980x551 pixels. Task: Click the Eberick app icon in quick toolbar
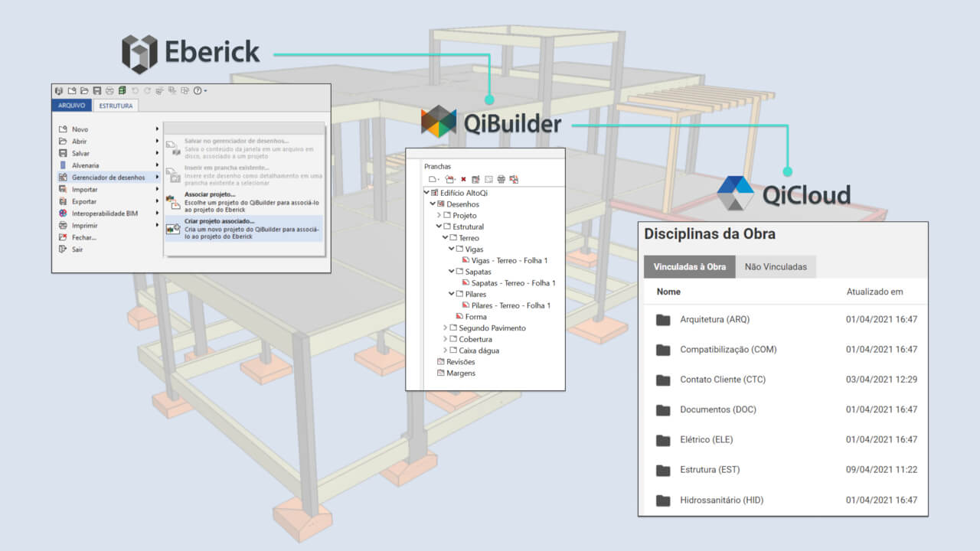click(x=58, y=90)
